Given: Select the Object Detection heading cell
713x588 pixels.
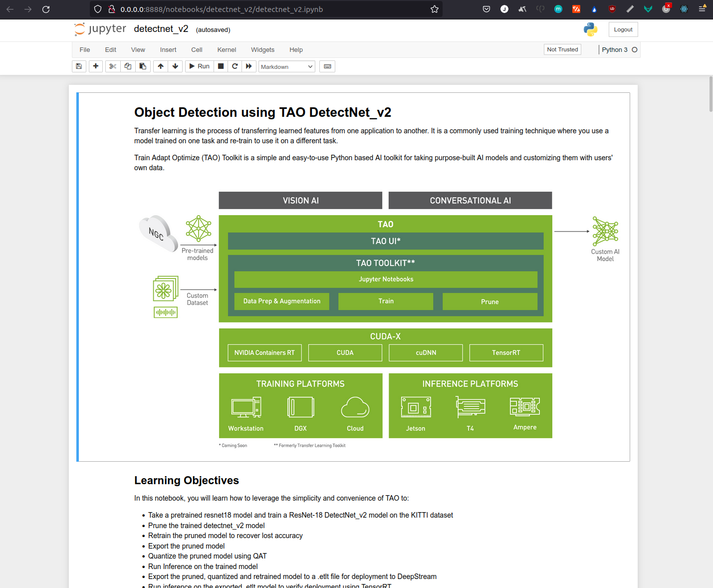Looking at the screenshot, I should (x=353, y=277).
